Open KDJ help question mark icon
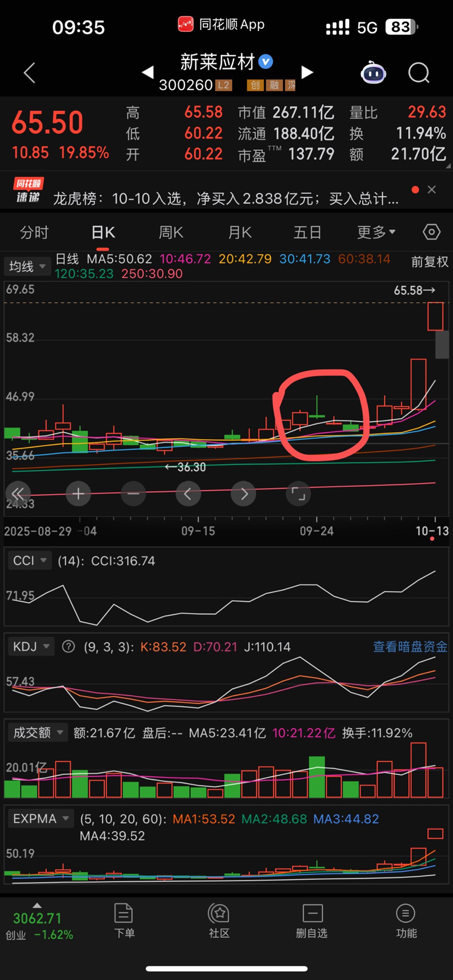The image size is (453, 980). [68, 647]
